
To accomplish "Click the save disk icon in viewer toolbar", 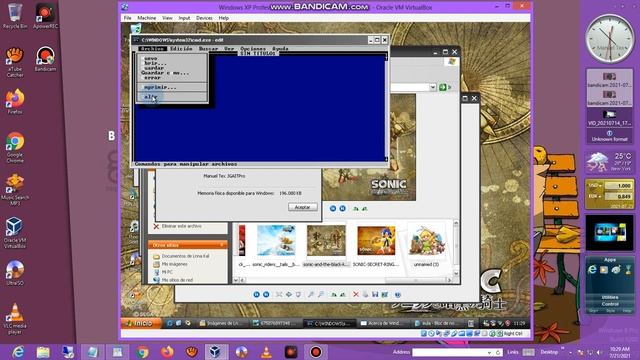I will (375, 294).
